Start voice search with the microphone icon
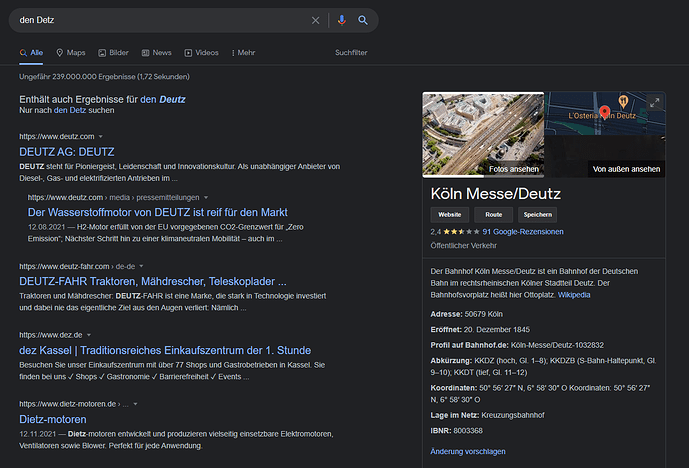This screenshot has height=468, width=689. pos(341,20)
